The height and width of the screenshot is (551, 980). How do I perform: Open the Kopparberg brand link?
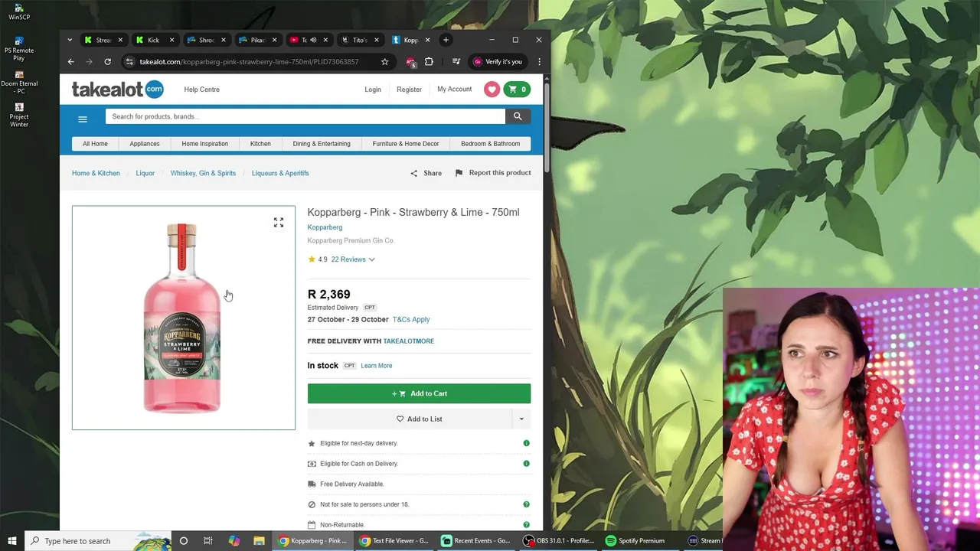325,227
